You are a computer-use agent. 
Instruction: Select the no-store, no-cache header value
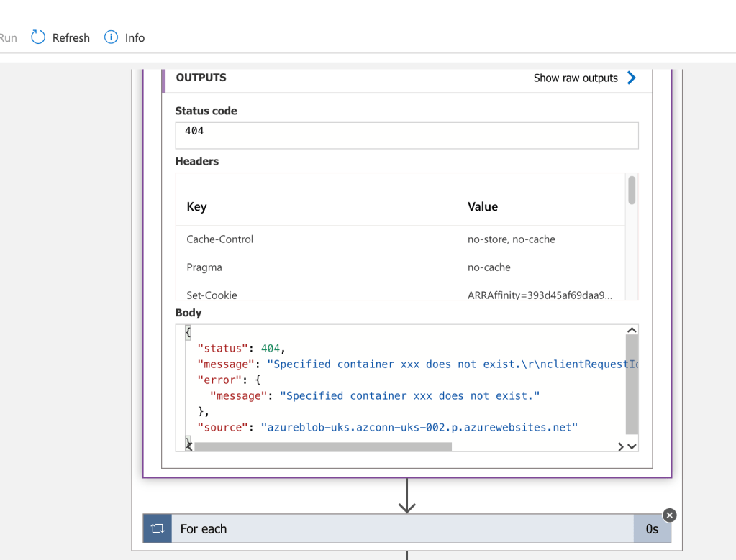click(511, 239)
